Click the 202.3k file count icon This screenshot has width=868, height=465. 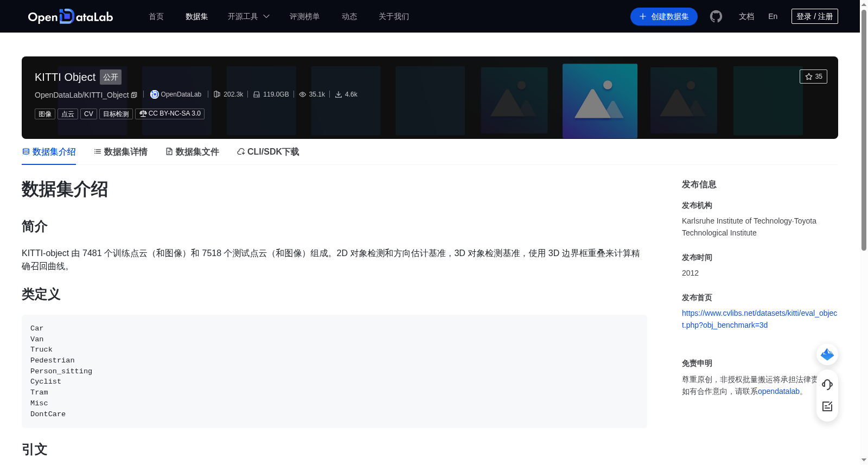click(217, 94)
